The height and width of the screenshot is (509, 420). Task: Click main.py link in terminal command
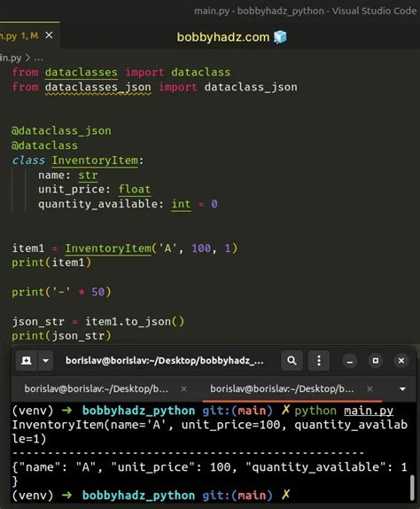tap(369, 411)
